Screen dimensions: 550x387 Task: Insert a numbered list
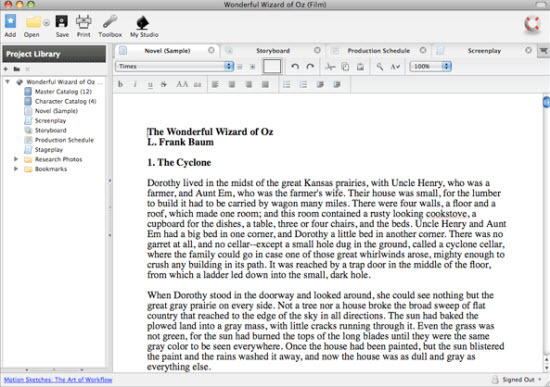[x=303, y=84]
